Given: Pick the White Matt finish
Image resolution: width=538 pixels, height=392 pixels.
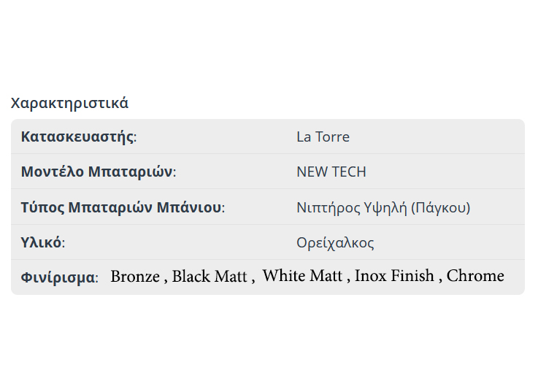Looking at the screenshot, I should point(302,276).
